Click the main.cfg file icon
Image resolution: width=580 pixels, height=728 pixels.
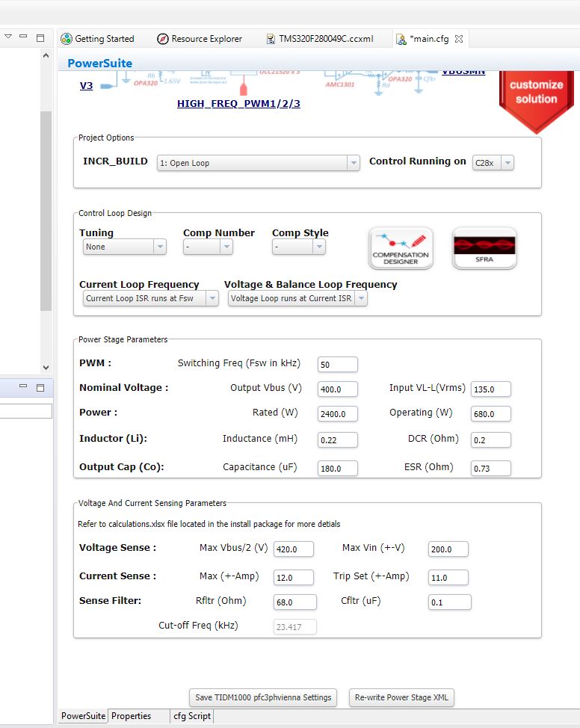point(401,40)
